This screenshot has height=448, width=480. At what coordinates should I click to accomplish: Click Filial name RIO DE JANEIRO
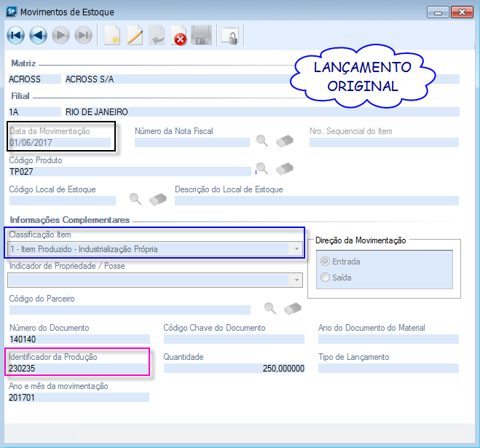(262, 111)
